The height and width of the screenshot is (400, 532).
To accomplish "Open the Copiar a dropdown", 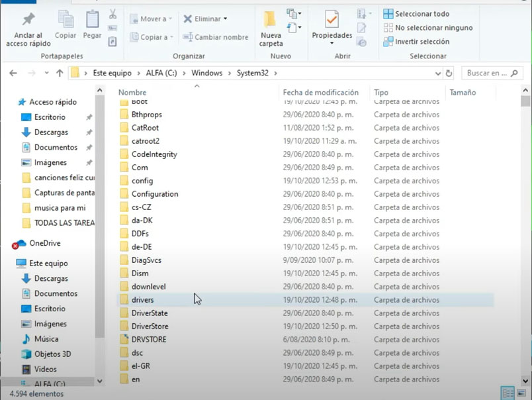I will [x=171, y=37].
